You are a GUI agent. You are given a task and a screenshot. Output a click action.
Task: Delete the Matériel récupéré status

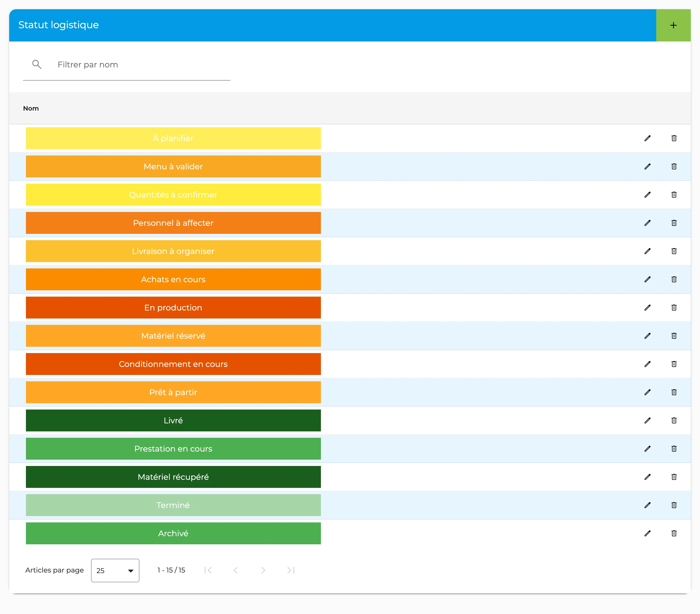click(673, 477)
